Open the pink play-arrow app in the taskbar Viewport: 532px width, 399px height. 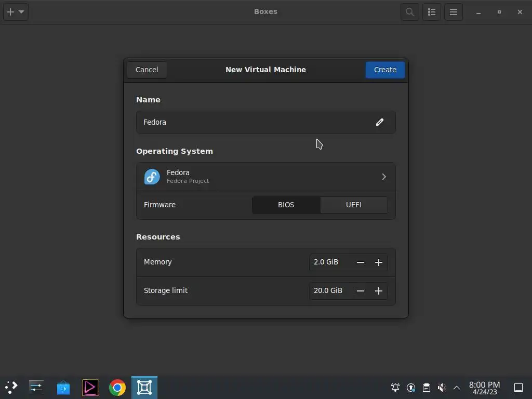[x=90, y=388]
